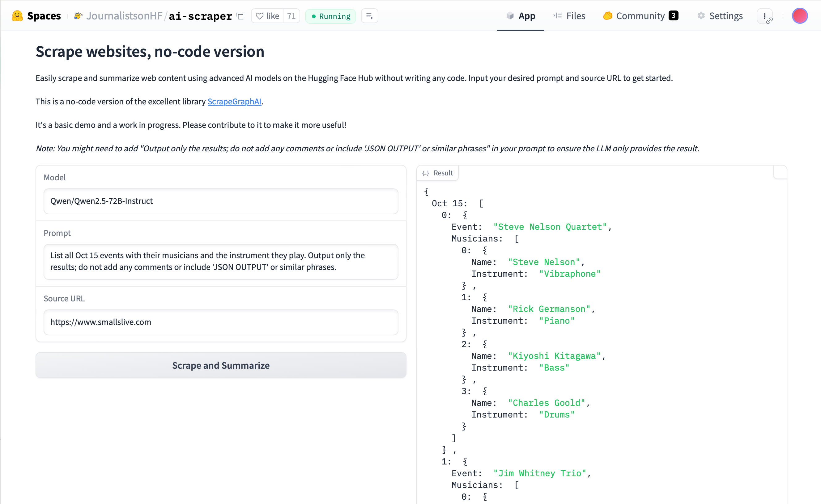Image resolution: width=821 pixels, height=504 pixels.
Task: Click the Scrape and Summarize button
Action: [221, 365]
